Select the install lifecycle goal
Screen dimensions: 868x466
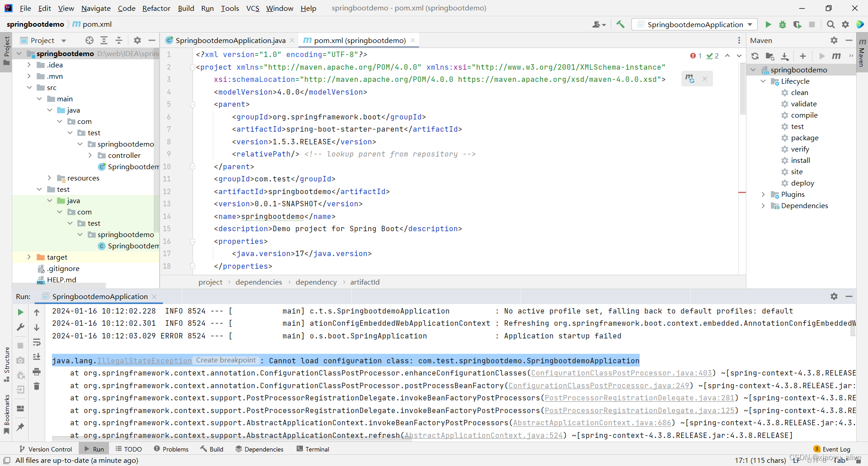[800, 160]
